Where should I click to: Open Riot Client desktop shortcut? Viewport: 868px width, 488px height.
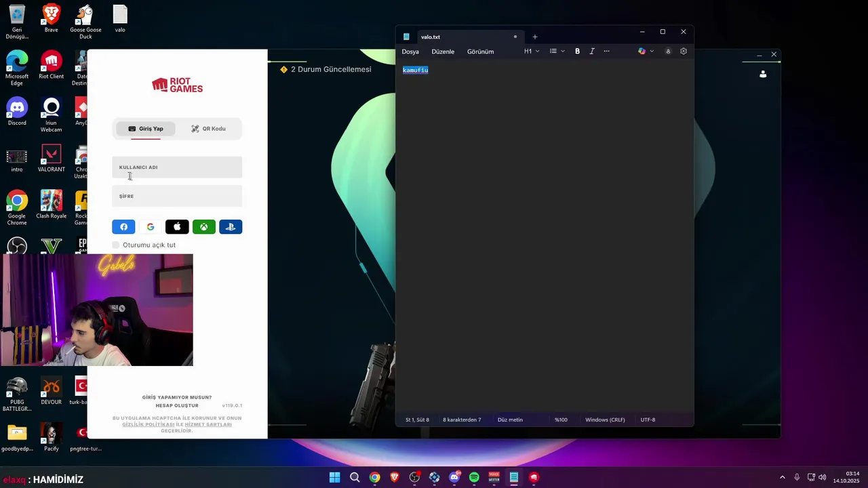pos(52,65)
